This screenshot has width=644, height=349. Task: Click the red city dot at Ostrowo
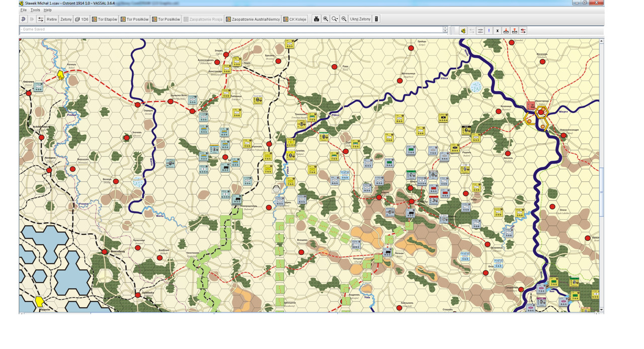(x=29, y=93)
